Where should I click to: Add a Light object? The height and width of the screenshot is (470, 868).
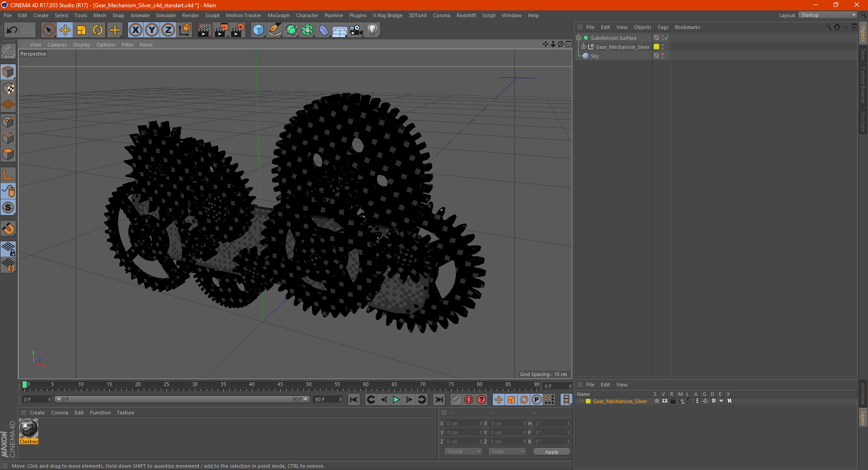pos(373,30)
